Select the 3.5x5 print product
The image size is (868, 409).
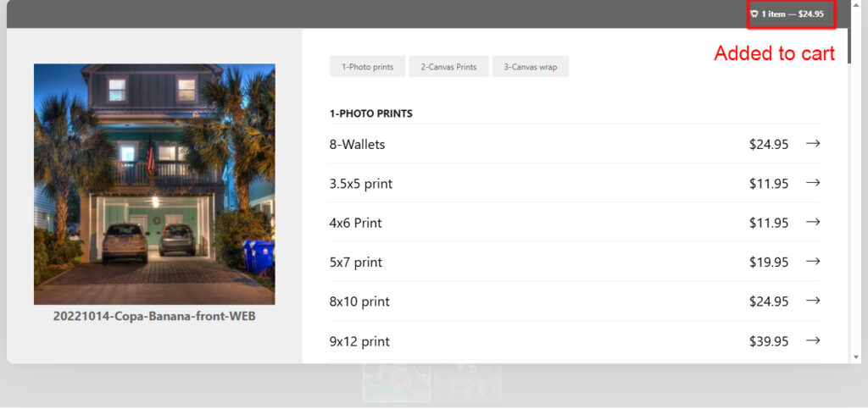(360, 184)
